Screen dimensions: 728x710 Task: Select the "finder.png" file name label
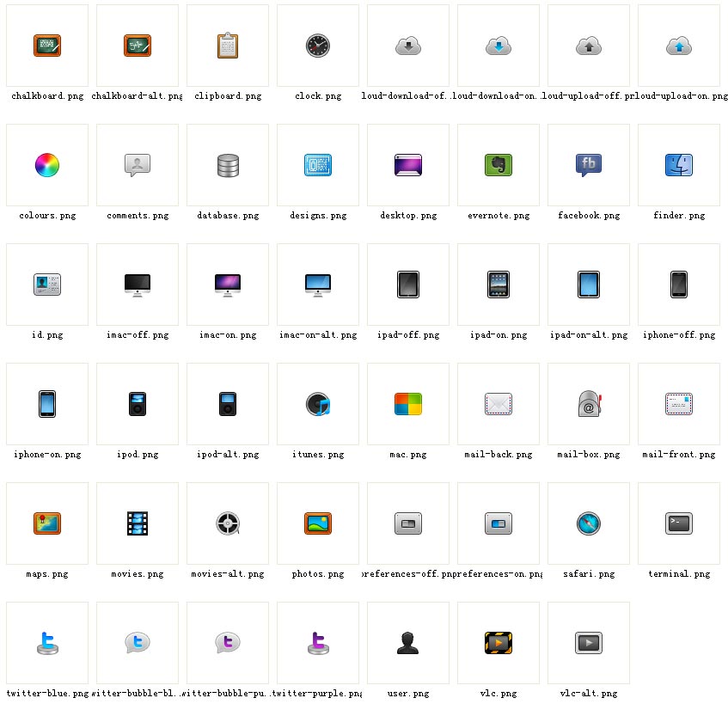[x=679, y=216]
